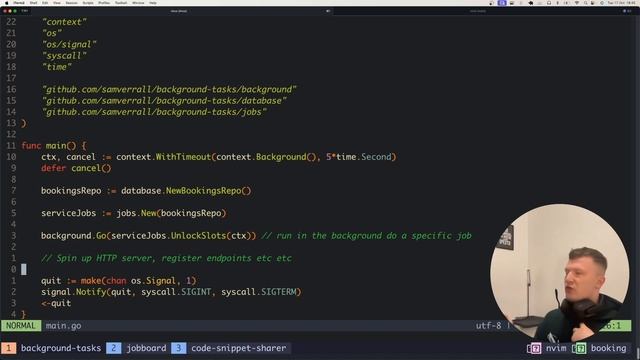Screen dimensions: 640x360
Task: Click the "Spin up HTTP server" comment
Action: (167, 258)
